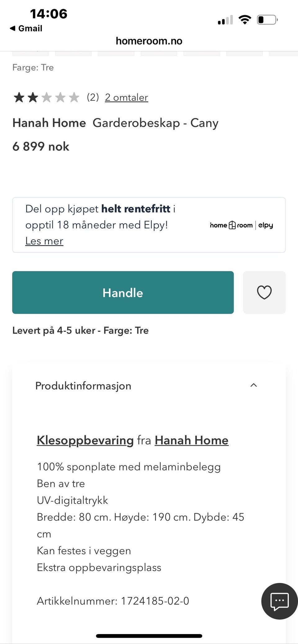Tap the homeroom.no address bar
The height and width of the screenshot is (644, 298).
pos(149,41)
